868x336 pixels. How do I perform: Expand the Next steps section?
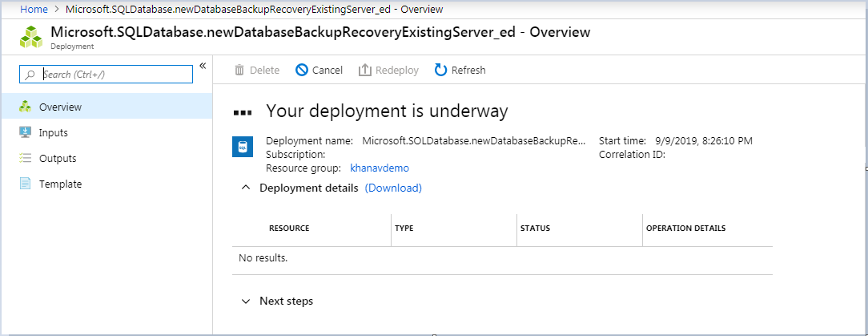(245, 302)
